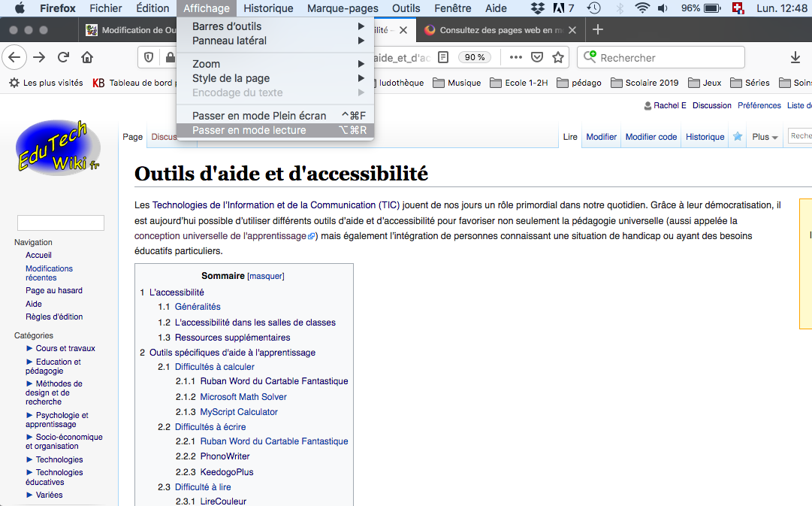This screenshot has height=506, width=812.
Task: Click the wiki sidebar search box
Action: tap(61, 223)
